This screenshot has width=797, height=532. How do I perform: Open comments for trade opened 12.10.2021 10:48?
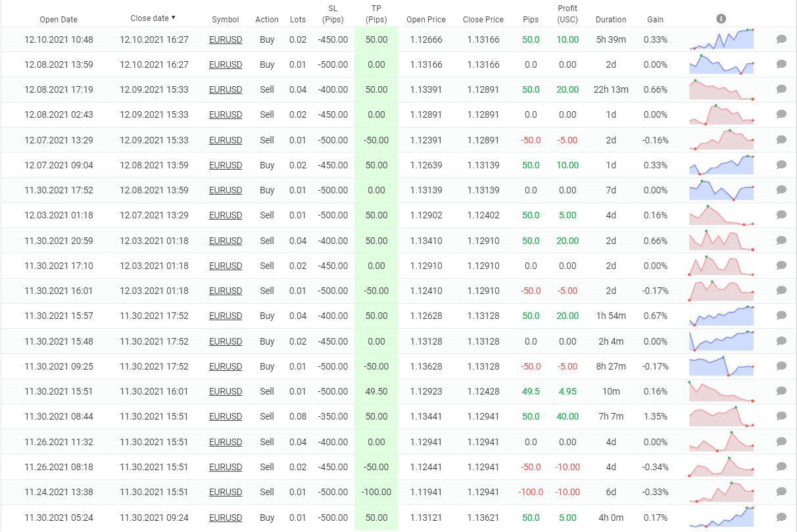tap(781, 39)
